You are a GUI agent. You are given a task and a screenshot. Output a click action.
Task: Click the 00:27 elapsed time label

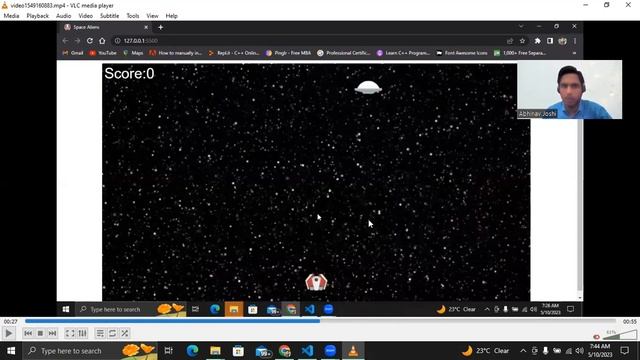click(x=11, y=322)
